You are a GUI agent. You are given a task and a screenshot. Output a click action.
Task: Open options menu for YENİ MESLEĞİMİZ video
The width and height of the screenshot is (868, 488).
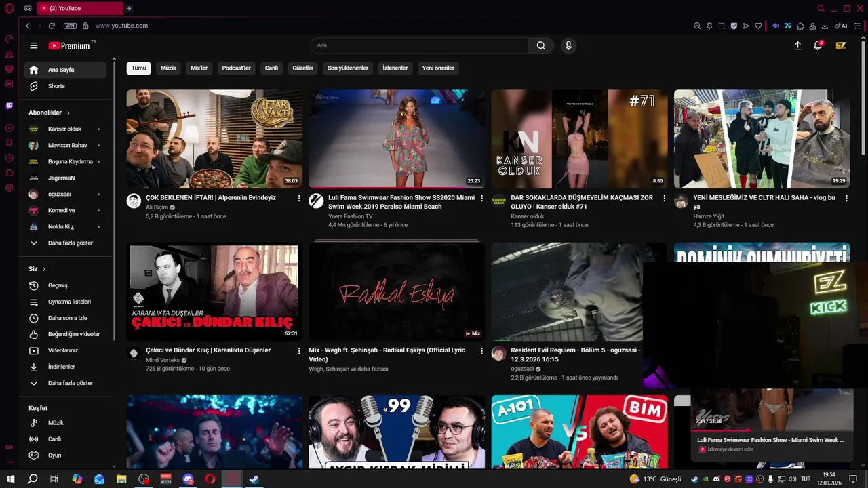(847, 198)
